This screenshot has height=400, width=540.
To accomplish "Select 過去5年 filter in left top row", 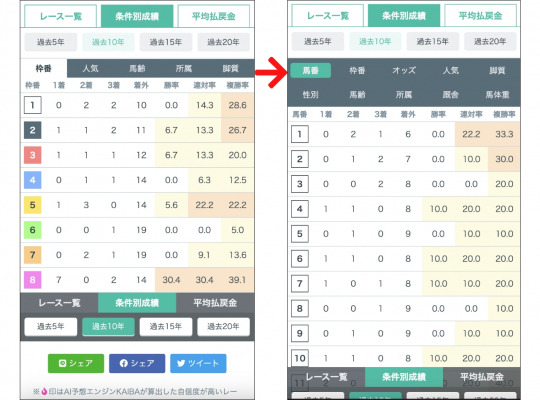I will 51,42.
